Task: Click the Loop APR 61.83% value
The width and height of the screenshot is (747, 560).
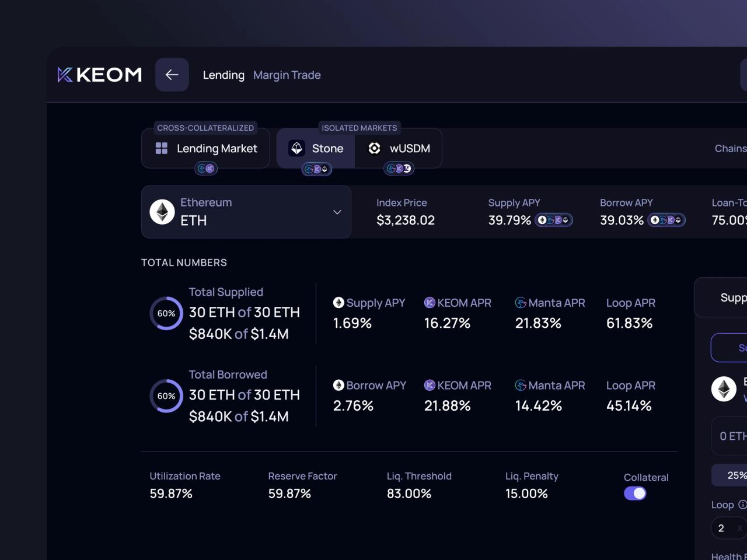Action: [629, 323]
